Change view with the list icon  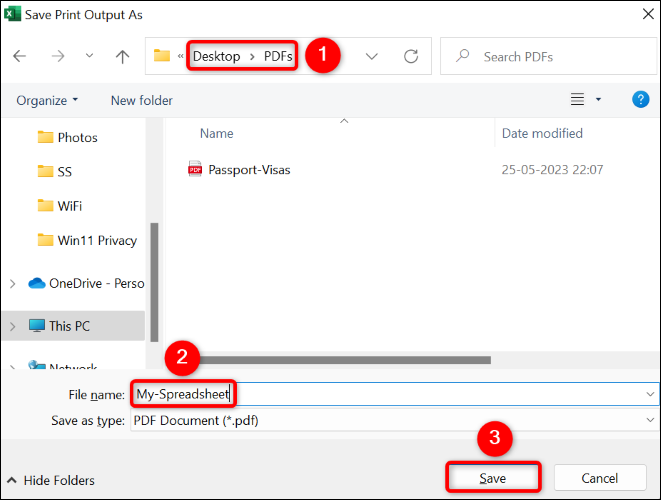coord(577,99)
